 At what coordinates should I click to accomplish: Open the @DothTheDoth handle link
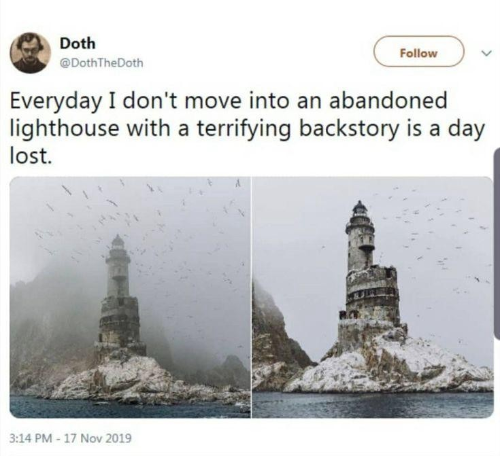[x=101, y=63]
